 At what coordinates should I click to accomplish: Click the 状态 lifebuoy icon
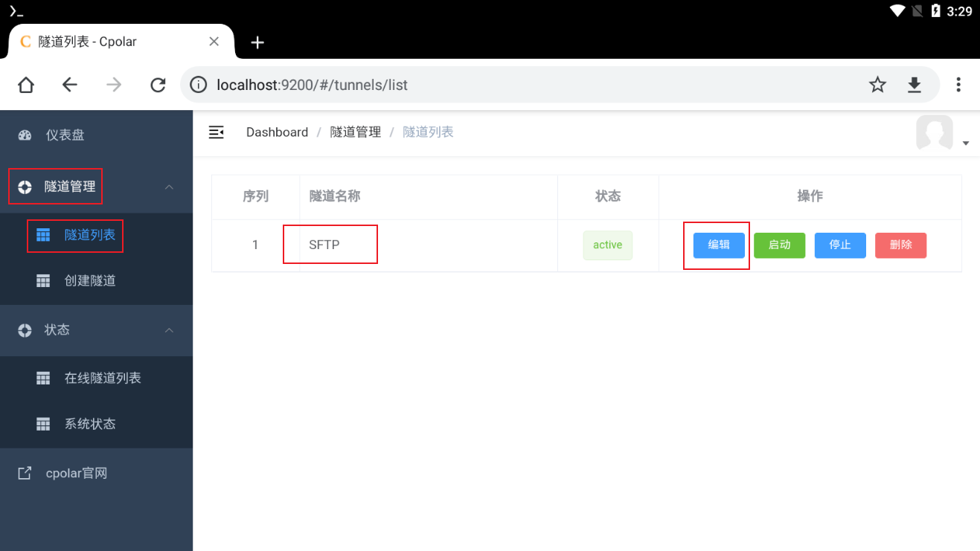click(x=25, y=329)
